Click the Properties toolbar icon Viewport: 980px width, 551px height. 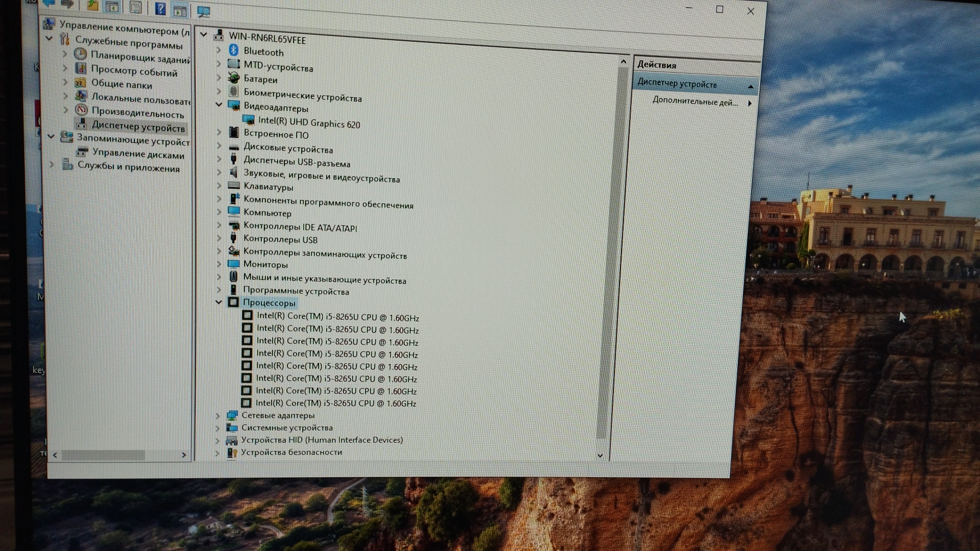coord(136,7)
